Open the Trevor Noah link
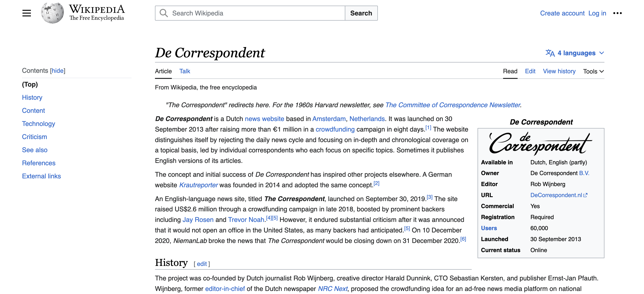 [x=246, y=220]
